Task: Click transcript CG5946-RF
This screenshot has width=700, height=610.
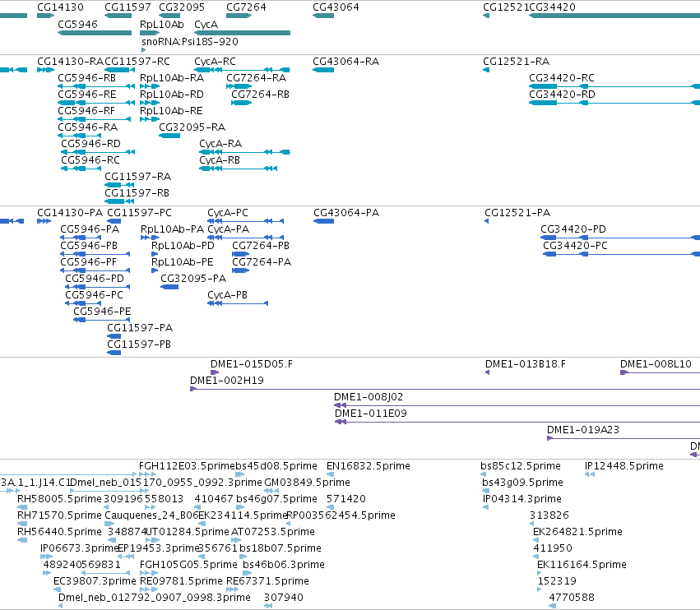Action: pos(86,111)
